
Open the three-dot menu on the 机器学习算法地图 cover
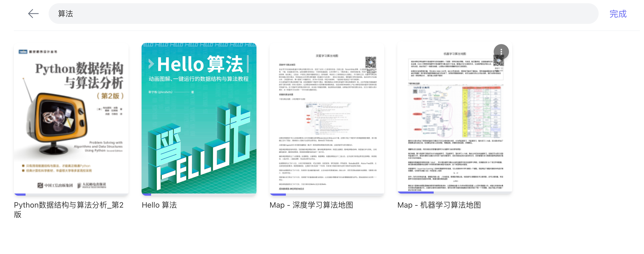point(501,52)
